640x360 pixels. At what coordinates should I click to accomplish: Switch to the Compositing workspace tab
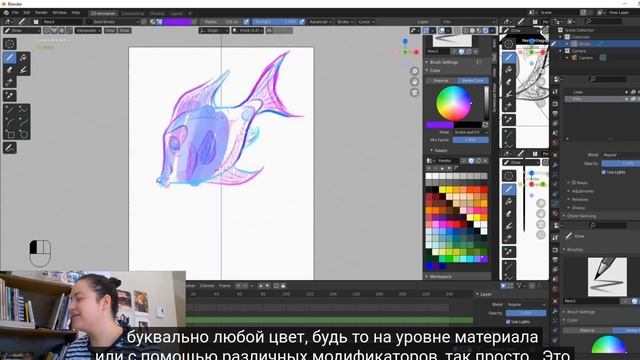tap(133, 13)
